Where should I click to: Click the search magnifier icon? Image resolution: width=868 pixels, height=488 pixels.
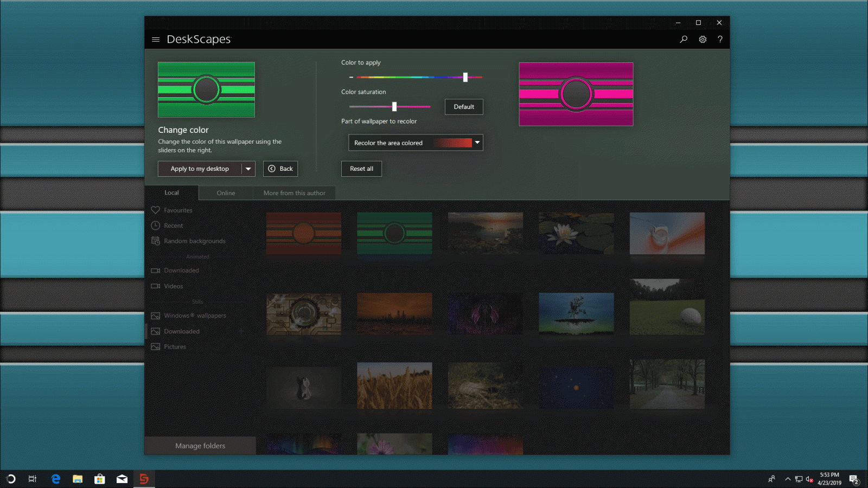coord(684,40)
